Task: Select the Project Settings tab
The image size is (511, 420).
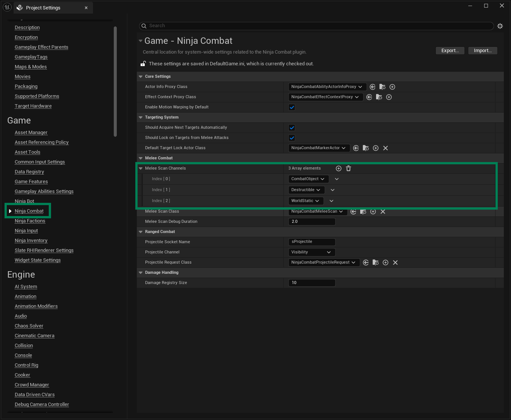Action: (x=43, y=8)
